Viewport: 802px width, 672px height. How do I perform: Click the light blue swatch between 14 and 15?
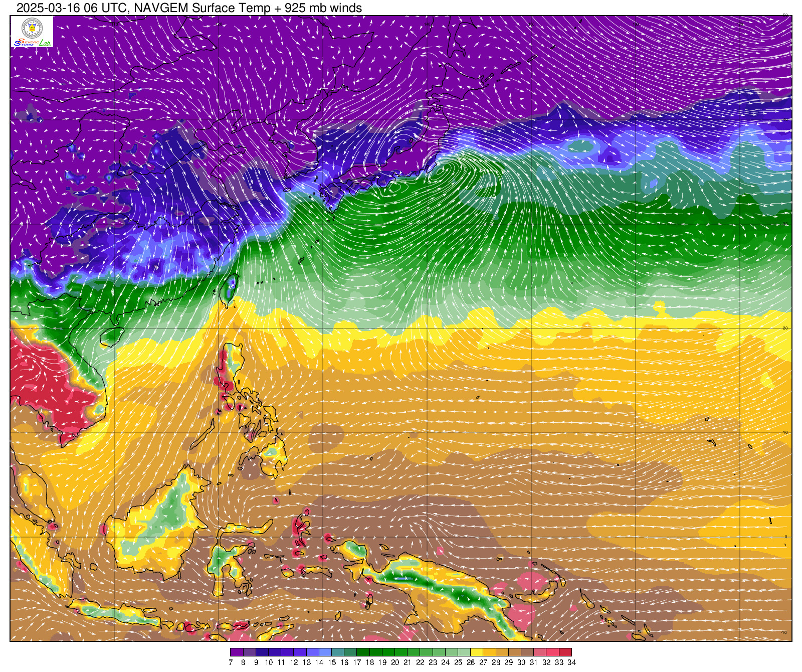[x=325, y=652]
